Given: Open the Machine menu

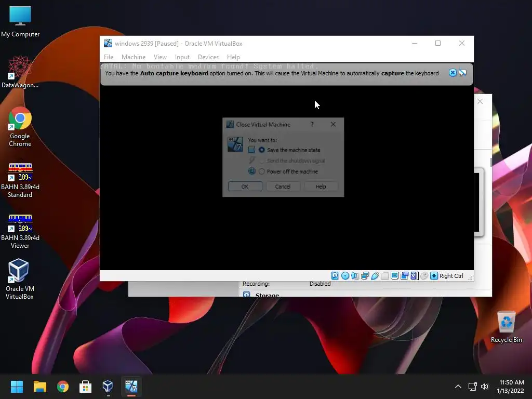Looking at the screenshot, I should [x=134, y=57].
